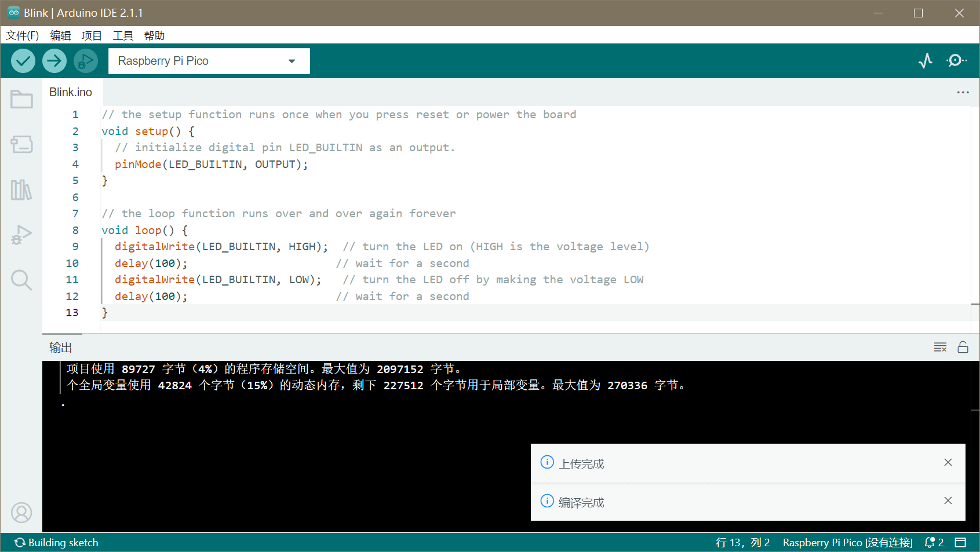The height and width of the screenshot is (552, 980).
Task: Toggle the bottom panel icon in status bar
Action: click(x=960, y=542)
